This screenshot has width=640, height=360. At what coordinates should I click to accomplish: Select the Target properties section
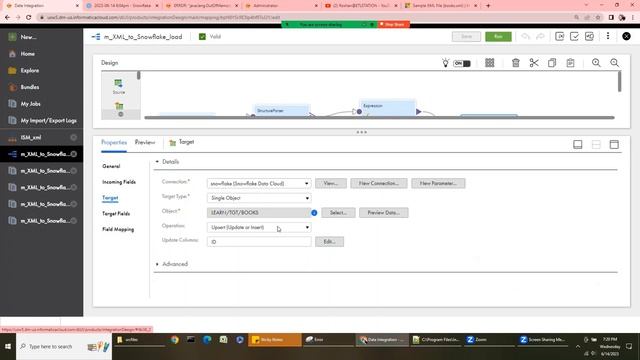point(110,198)
